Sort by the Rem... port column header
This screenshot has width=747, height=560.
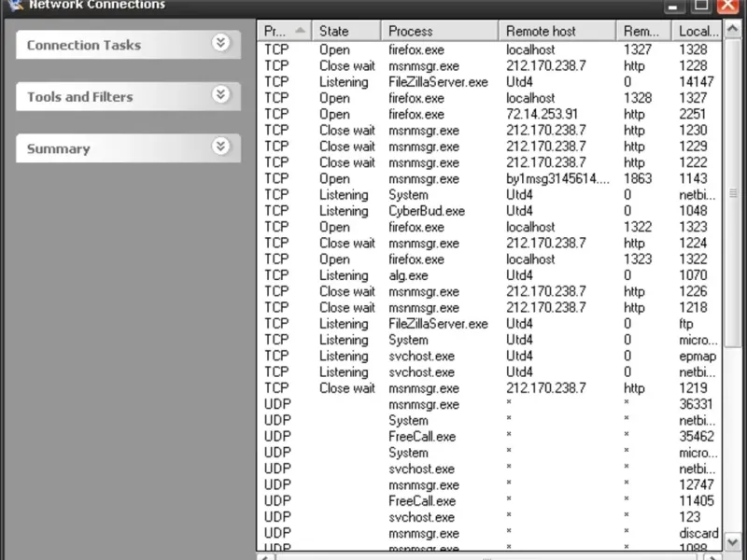point(643,31)
